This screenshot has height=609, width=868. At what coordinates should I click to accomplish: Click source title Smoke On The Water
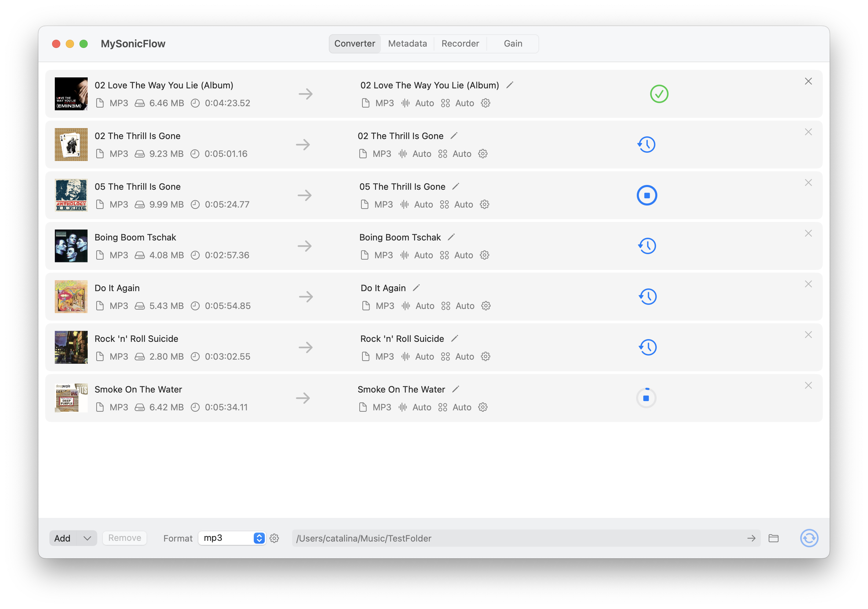pyautogui.click(x=138, y=389)
